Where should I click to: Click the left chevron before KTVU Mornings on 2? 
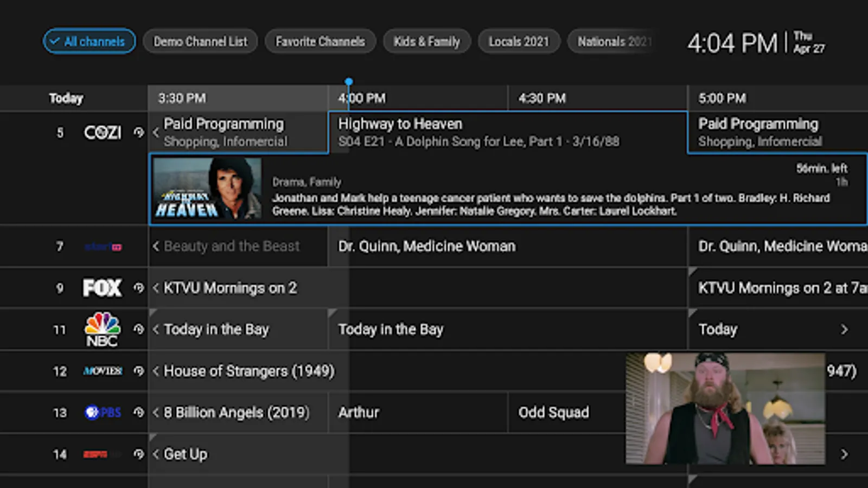click(156, 288)
